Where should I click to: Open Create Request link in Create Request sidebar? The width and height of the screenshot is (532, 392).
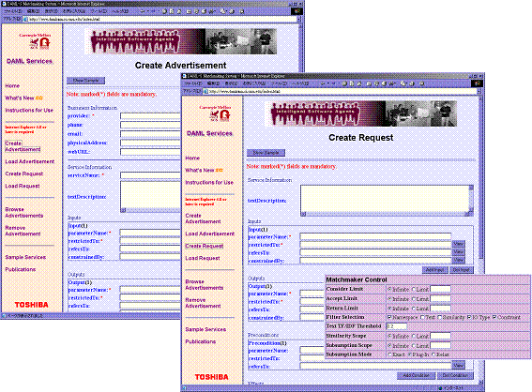tap(205, 246)
